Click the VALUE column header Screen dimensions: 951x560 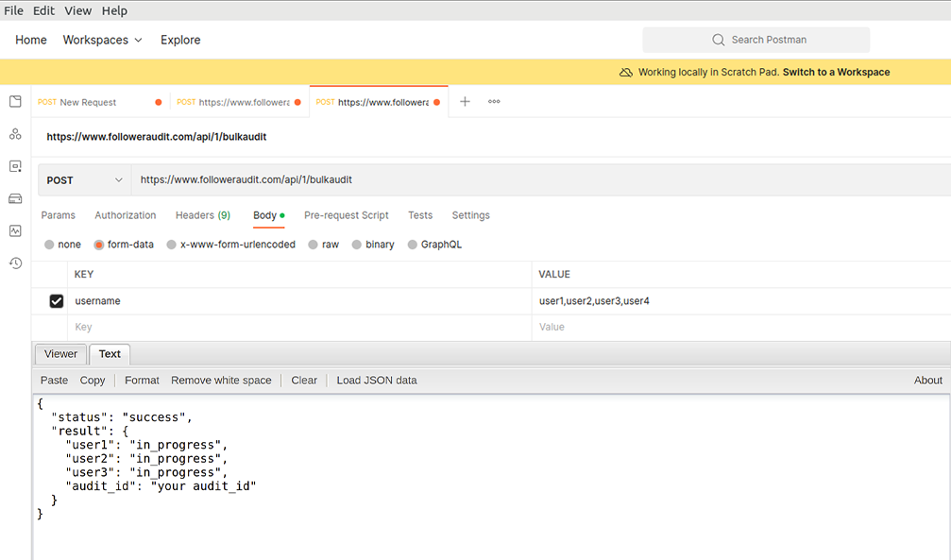(554, 274)
